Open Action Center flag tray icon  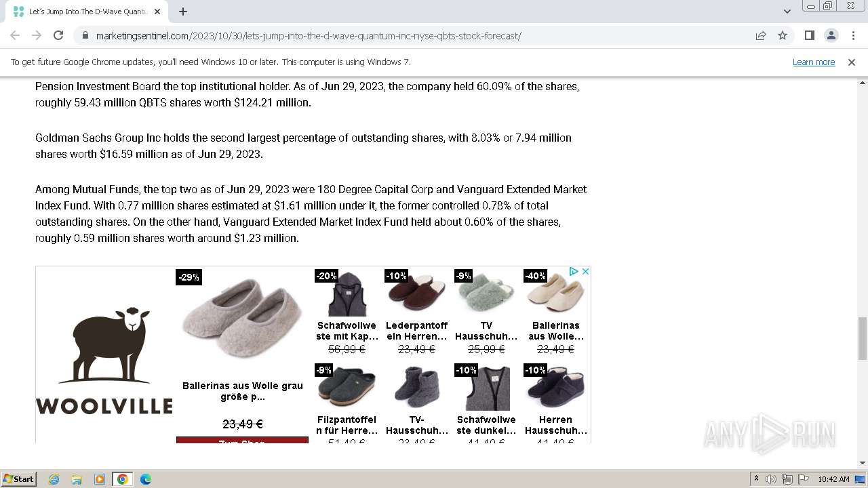804,479
